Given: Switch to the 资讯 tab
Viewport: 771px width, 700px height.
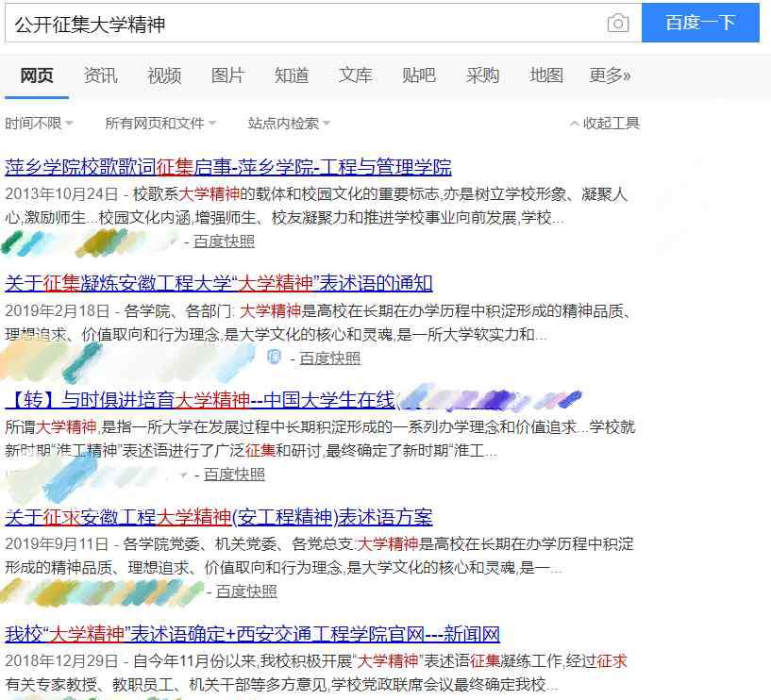Looking at the screenshot, I should pyautogui.click(x=100, y=75).
